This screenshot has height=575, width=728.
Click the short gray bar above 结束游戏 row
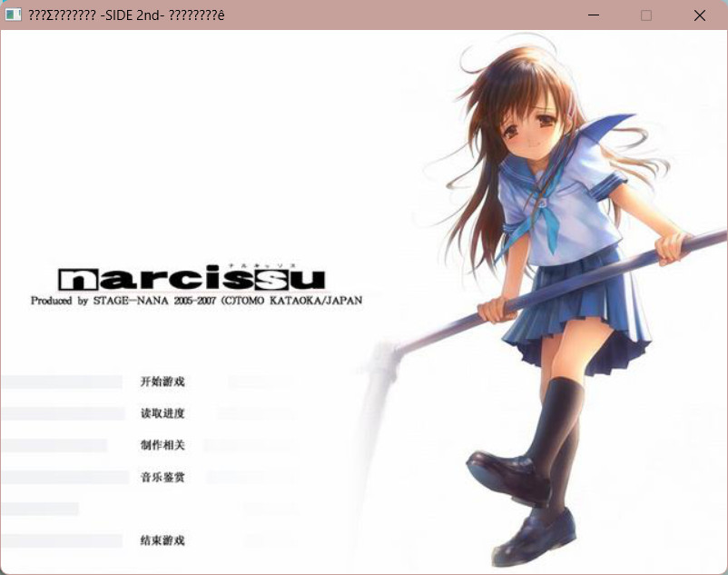(40, 509)
